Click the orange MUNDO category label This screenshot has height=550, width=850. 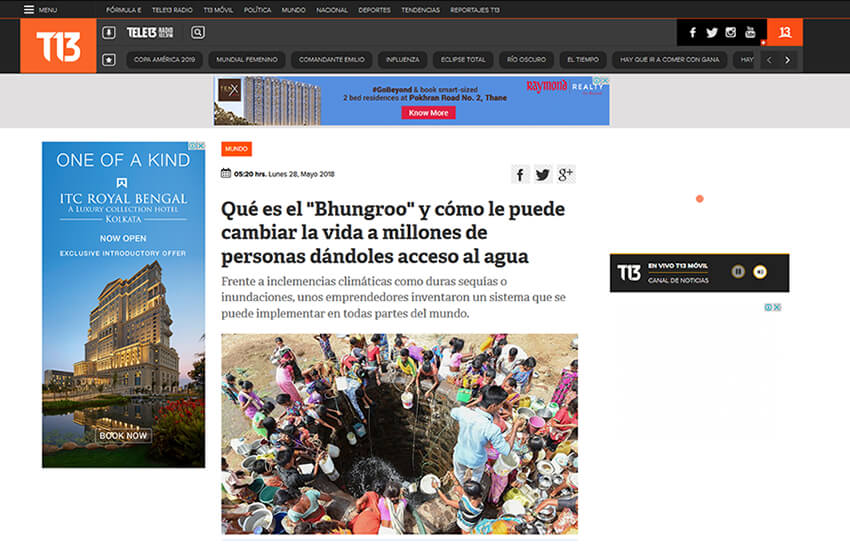point(236,148)
